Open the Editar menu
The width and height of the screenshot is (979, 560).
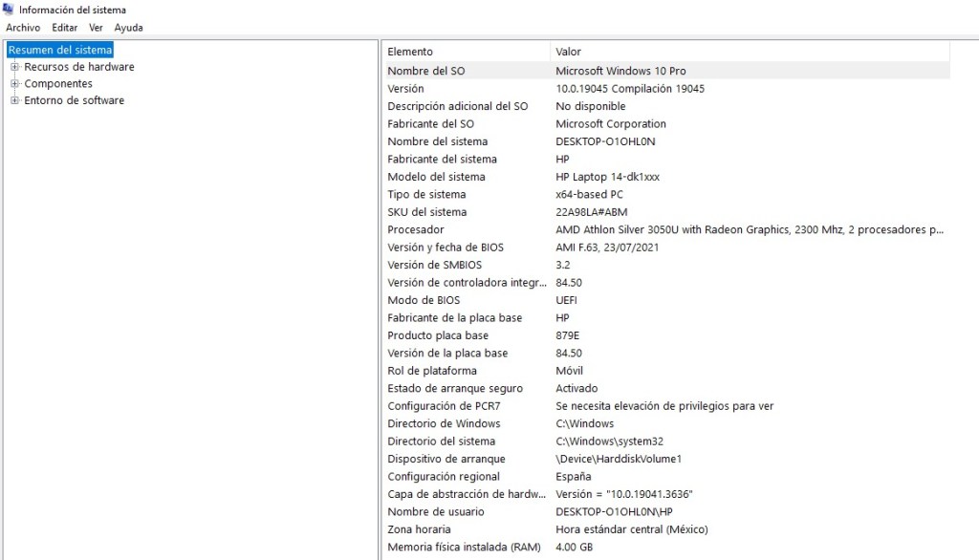[x=64, y=28]
